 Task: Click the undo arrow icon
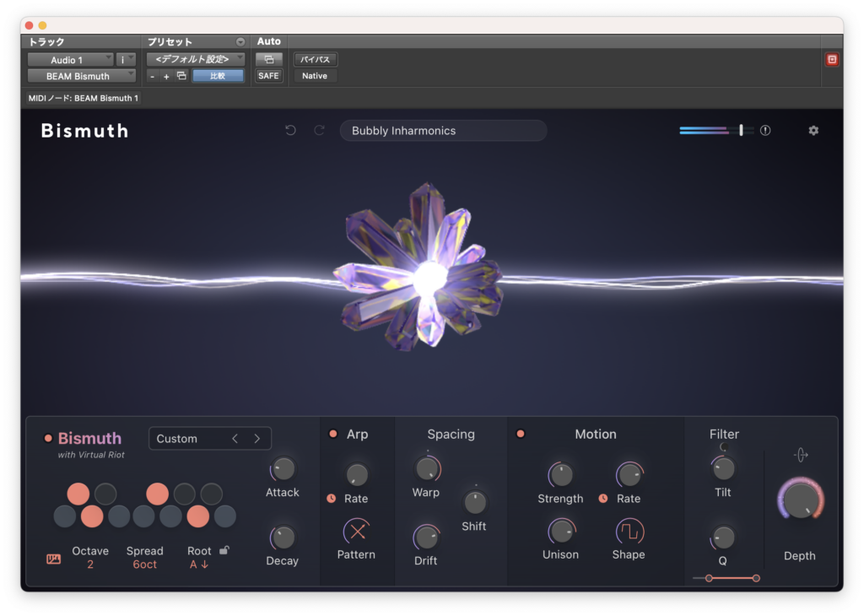click(290, 131)
